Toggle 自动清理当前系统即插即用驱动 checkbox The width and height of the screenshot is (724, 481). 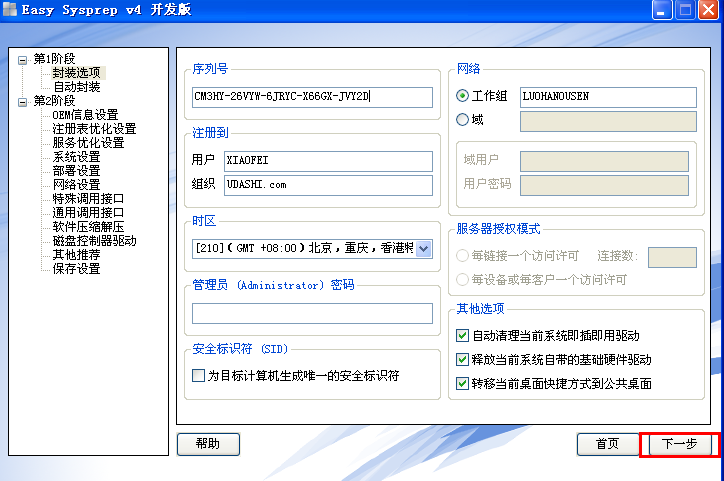[x=462, y=336]
